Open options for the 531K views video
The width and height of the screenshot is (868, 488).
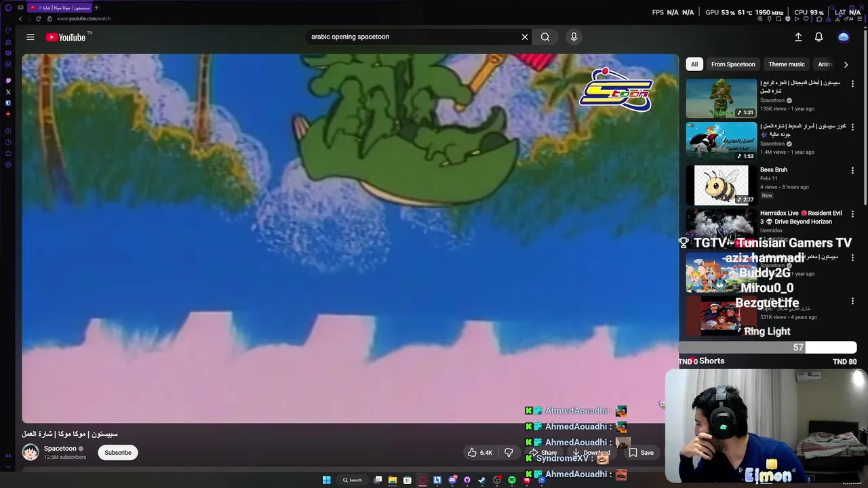(852, 300)
